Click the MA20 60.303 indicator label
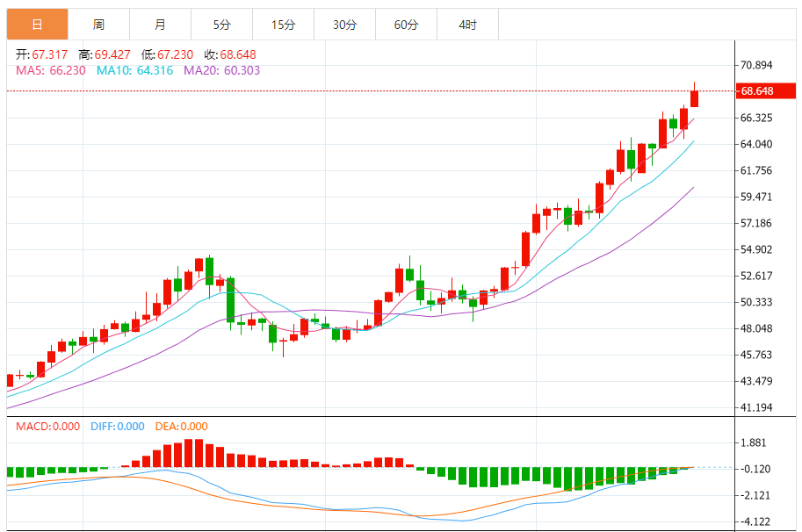The image size is (802, 532). pyautogui.click(x=221, y=70)
